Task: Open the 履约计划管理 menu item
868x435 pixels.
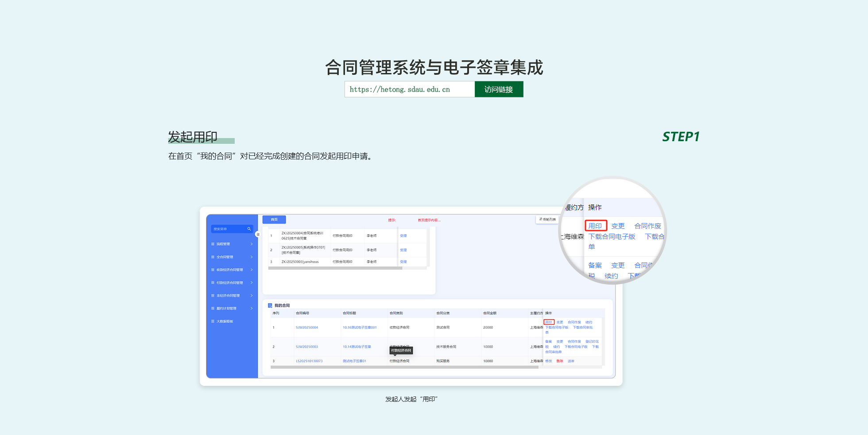Action: 226,308
